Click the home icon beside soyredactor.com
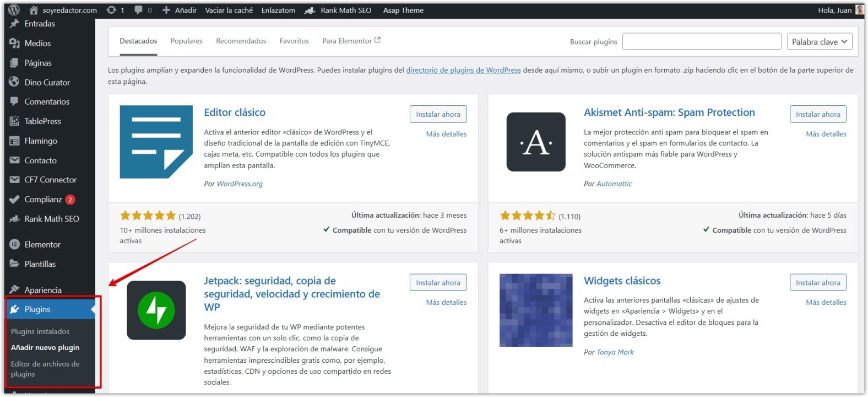This screenshot has height=397, width=868. [34, 10]
